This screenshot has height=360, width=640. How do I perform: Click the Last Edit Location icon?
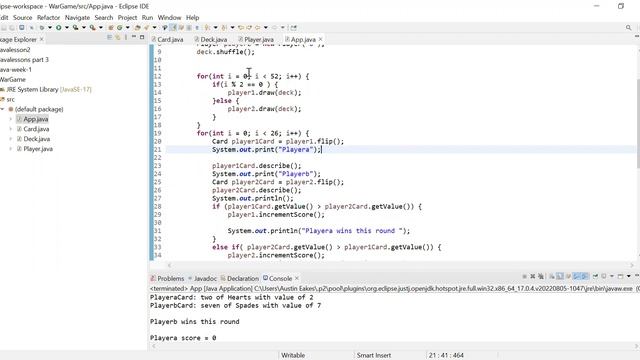coord(241,28)
